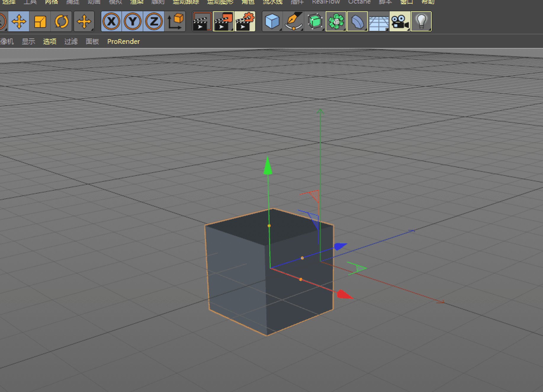This screenshot has height=392, width=543.
Task: Add a Light object
Action: pyautogui.click(x=421, y=21)
